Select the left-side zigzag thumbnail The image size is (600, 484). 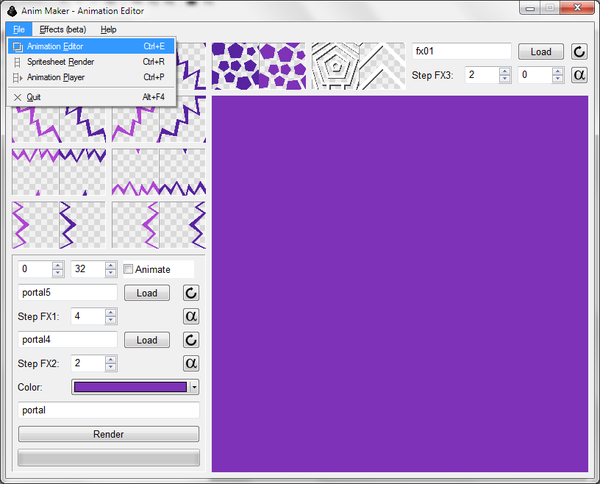point(59,225)
